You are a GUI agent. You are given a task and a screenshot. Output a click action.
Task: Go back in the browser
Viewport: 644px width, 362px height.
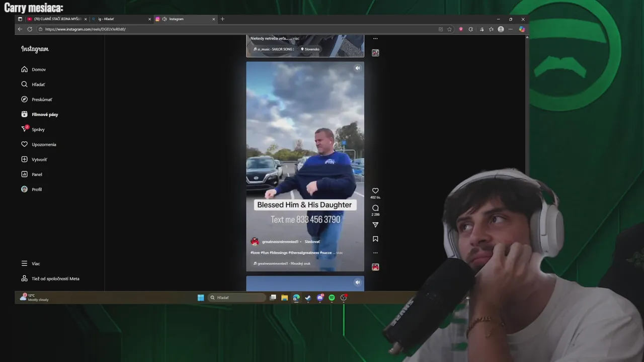20,29
